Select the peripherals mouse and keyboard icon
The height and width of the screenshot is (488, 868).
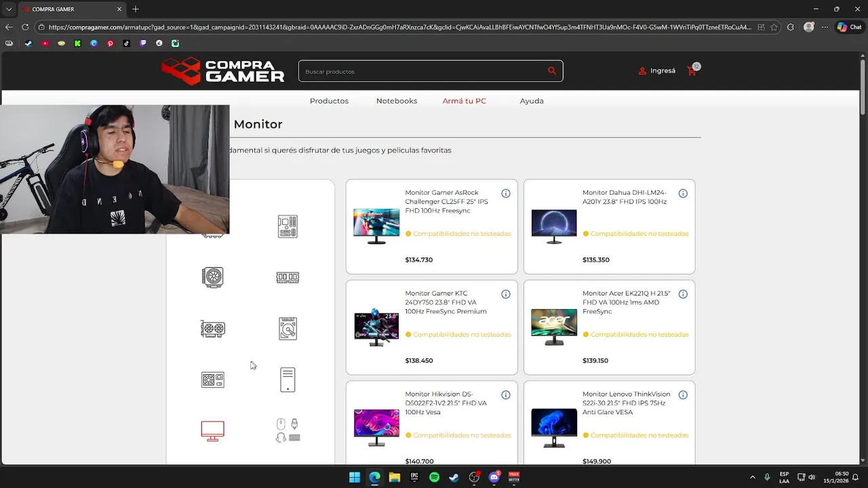(x=288, y=430)
